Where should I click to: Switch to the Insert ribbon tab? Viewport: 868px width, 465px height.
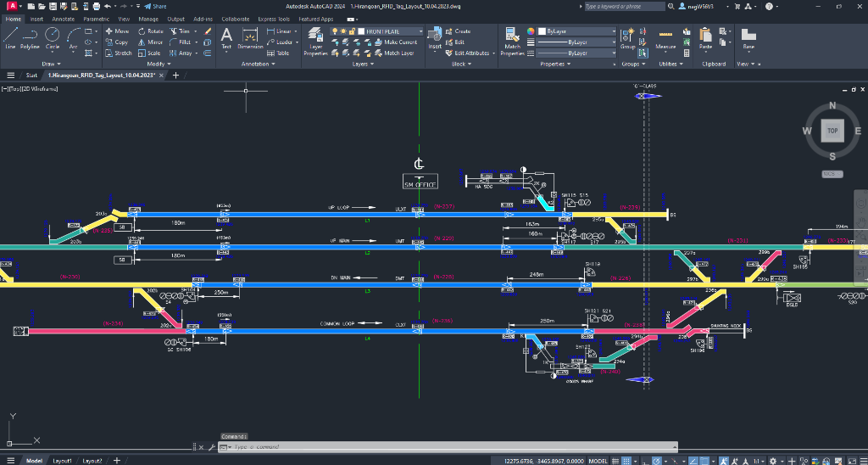36,19
